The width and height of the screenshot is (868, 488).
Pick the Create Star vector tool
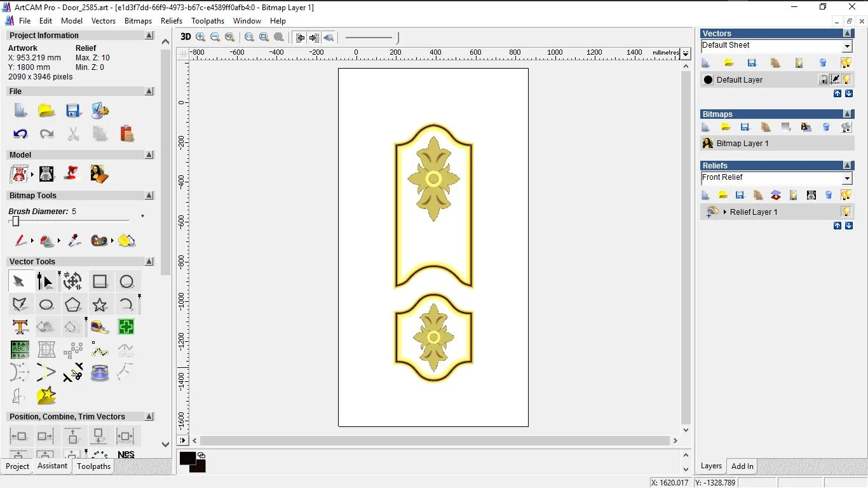tap(100, 304)
